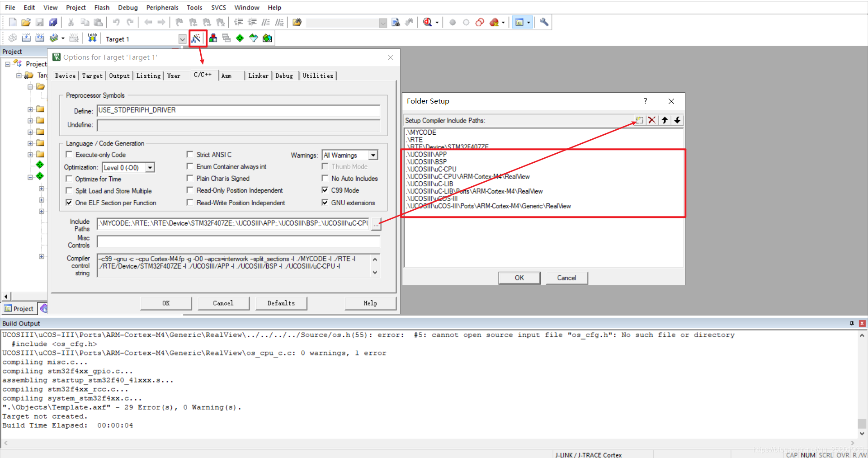Image resolution: width=868 pixels, height=458 pixels.
Task: Uncheck the C99 Mode checkbox
Action: point(325,190)
